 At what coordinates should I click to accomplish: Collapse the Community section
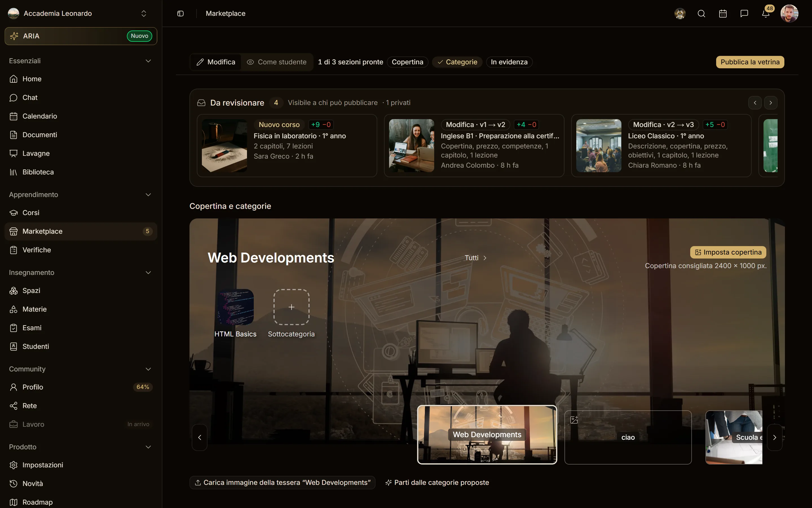pos(81,369)
